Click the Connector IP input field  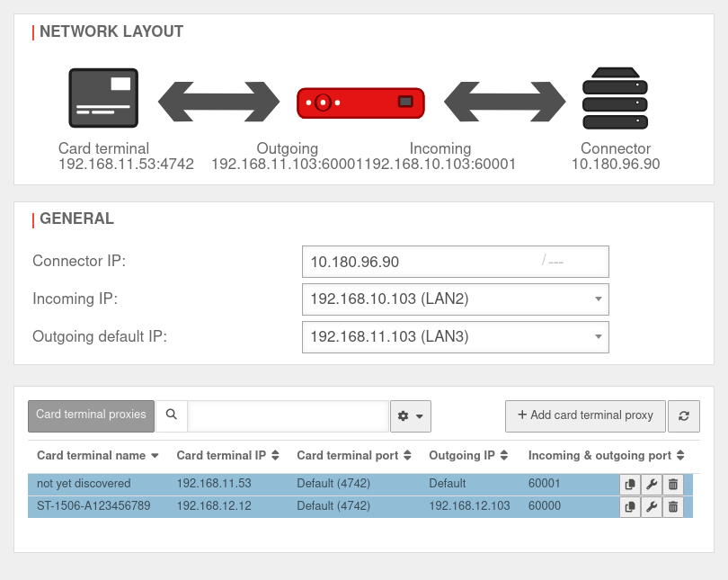coord(422,262)
